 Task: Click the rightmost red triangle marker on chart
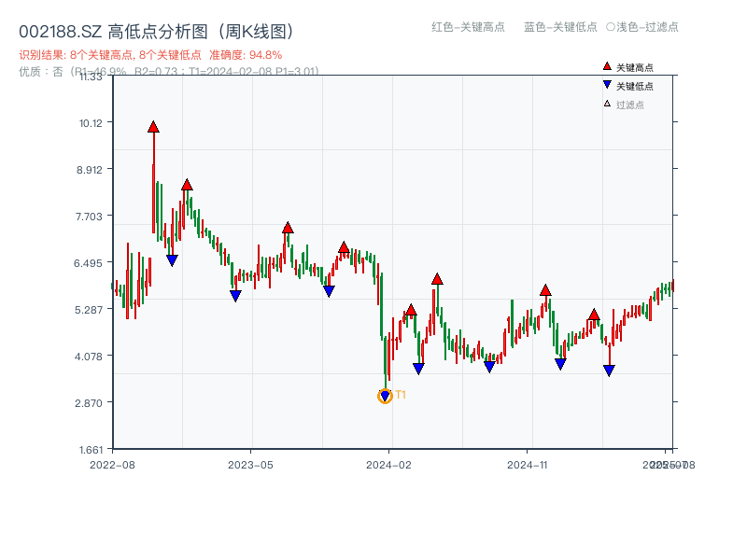pos(595,315)
